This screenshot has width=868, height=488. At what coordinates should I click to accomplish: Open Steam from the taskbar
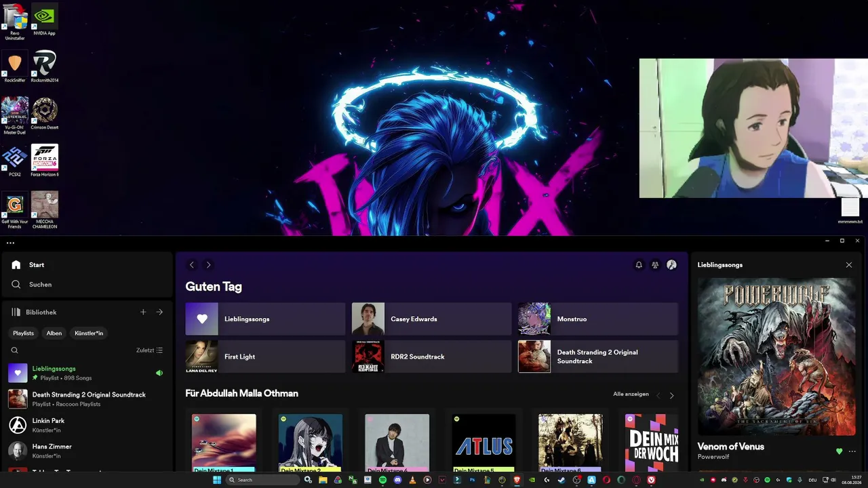click(561, 480)
